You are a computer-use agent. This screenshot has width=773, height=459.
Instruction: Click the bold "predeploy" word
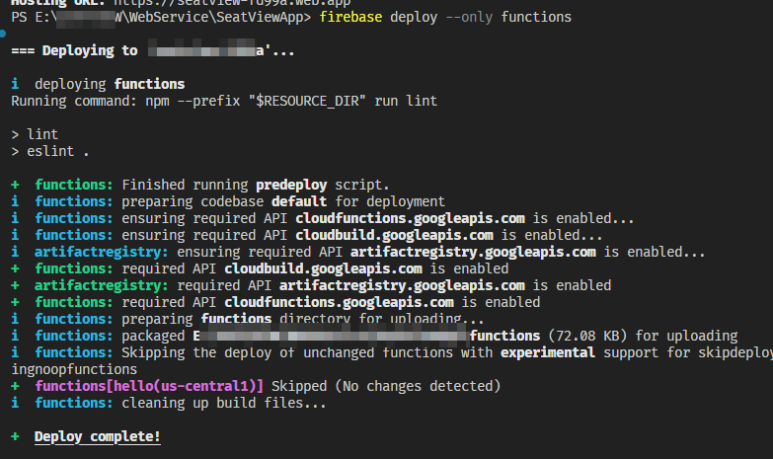tap(291, 185)
